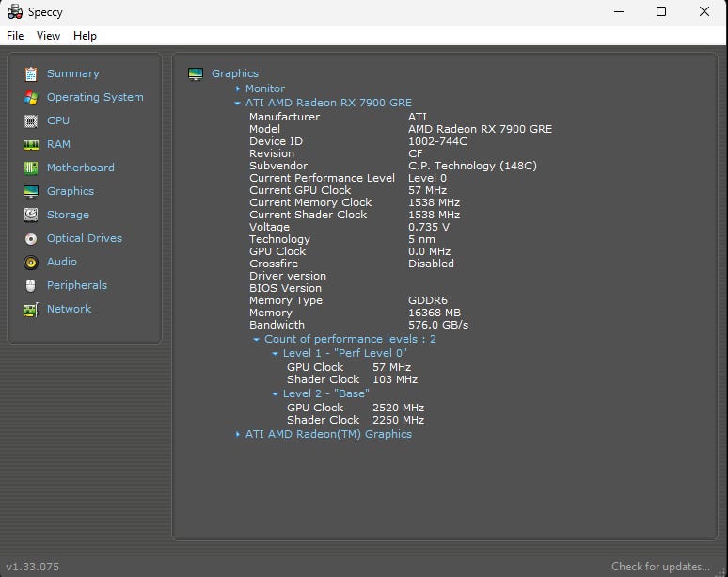Expand the ATI AMD Radeon(TM) Graphics node
Viewport: 728px width, 577px height.
(238, 434)
